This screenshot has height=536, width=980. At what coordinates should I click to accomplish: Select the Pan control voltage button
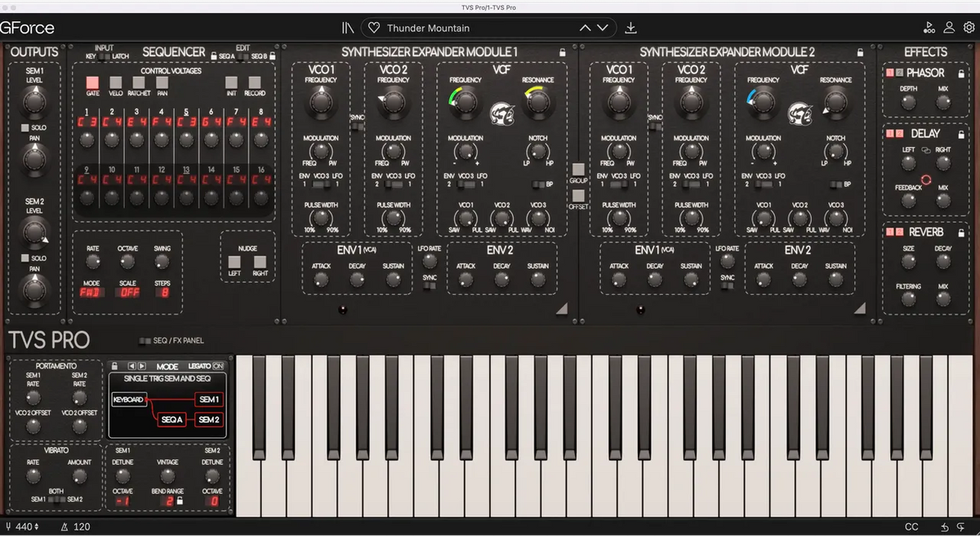click(x=162, y=83)
